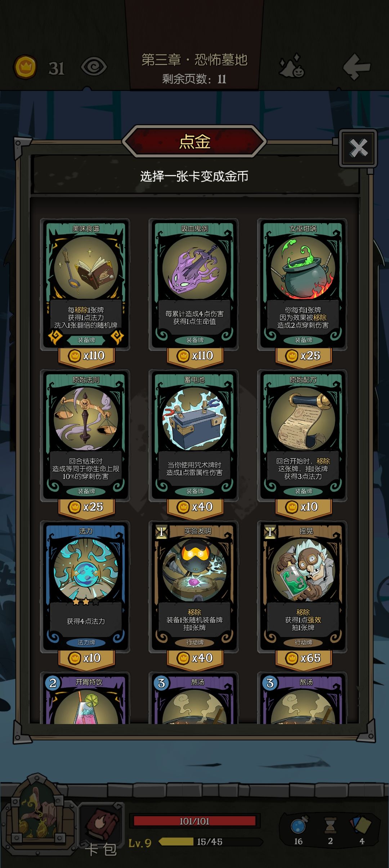Tap the x10 price under 原始配方
389x868 pixels.
tap(303, 507)
